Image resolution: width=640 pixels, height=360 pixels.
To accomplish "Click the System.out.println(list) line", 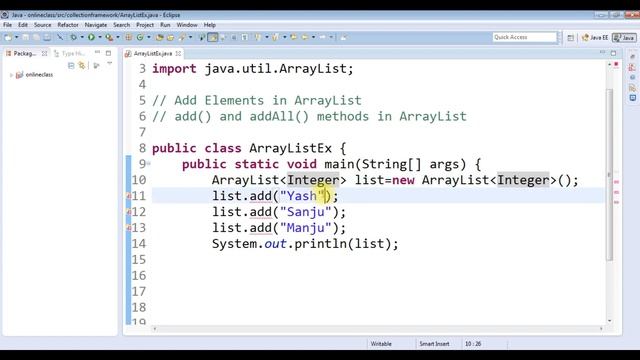I will point(305,244).
